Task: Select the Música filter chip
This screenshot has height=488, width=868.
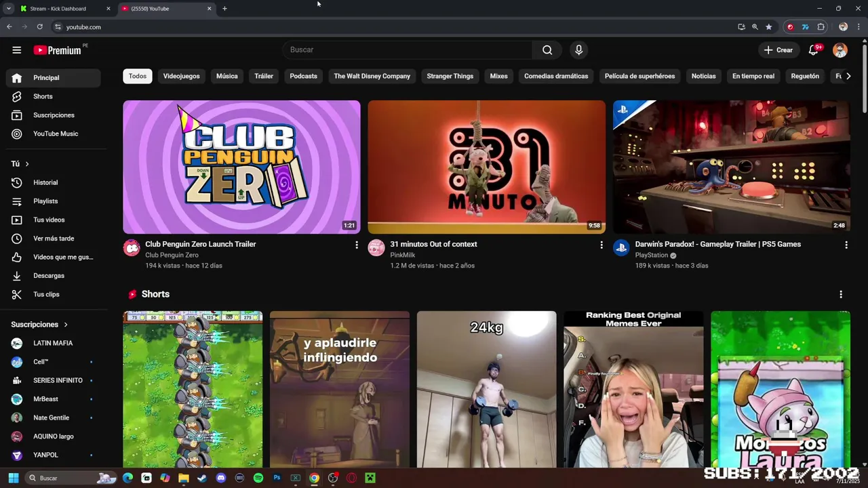Action: [226, 76]
